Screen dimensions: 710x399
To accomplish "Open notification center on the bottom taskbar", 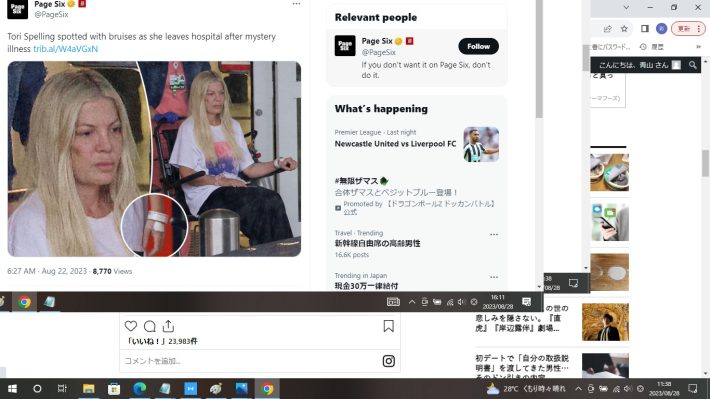I will click(x=692, y=389).
